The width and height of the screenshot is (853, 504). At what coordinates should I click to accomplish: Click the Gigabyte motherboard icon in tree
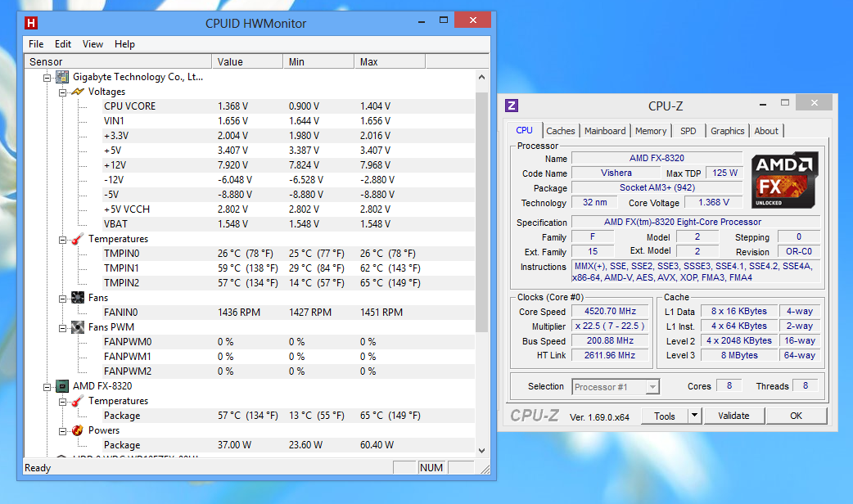(x=62, y=77)
